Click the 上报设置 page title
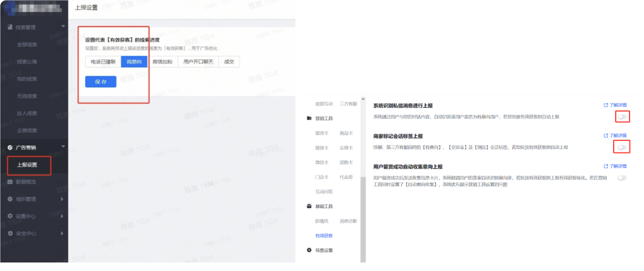Image resolution: width=644 pixels, height=271 pixels. point(86,9)
